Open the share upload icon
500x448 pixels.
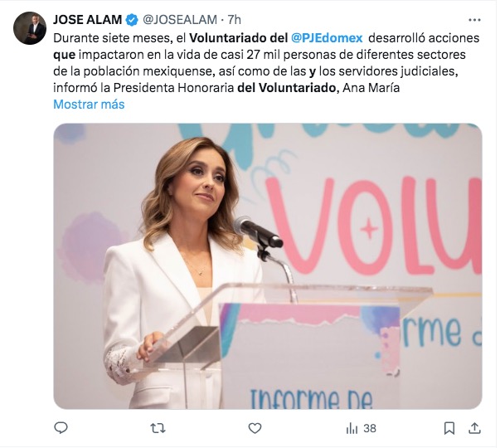point(474,428)
